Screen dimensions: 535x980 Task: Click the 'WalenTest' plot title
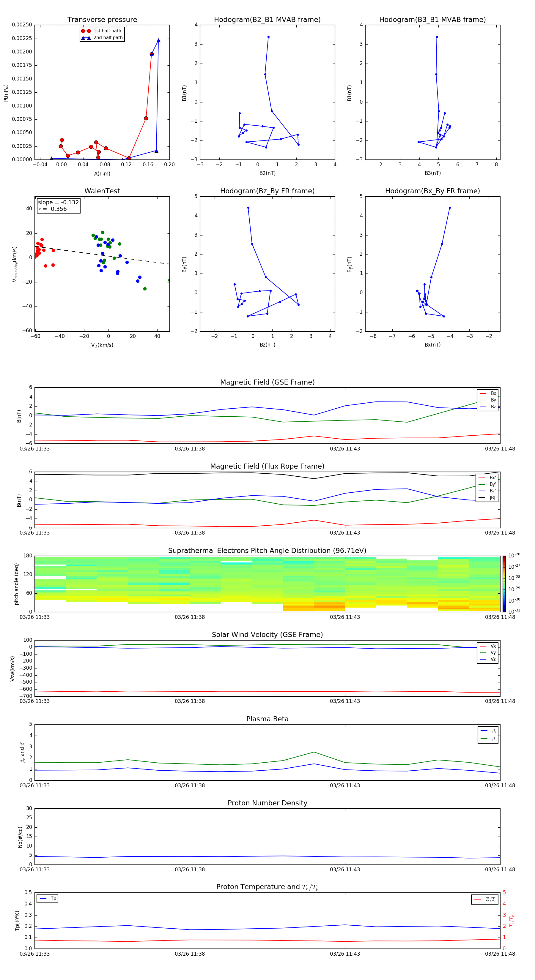102,191
